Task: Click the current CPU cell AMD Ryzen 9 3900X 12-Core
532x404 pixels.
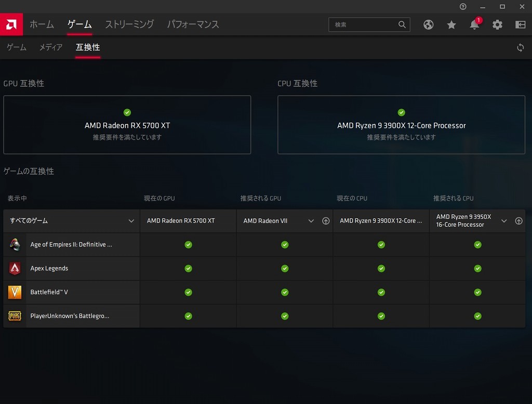Action: pos(381,221)
